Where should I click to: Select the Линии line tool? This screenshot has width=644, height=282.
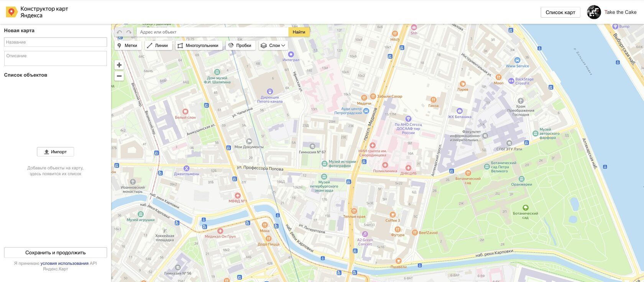[x=158, y=46]
